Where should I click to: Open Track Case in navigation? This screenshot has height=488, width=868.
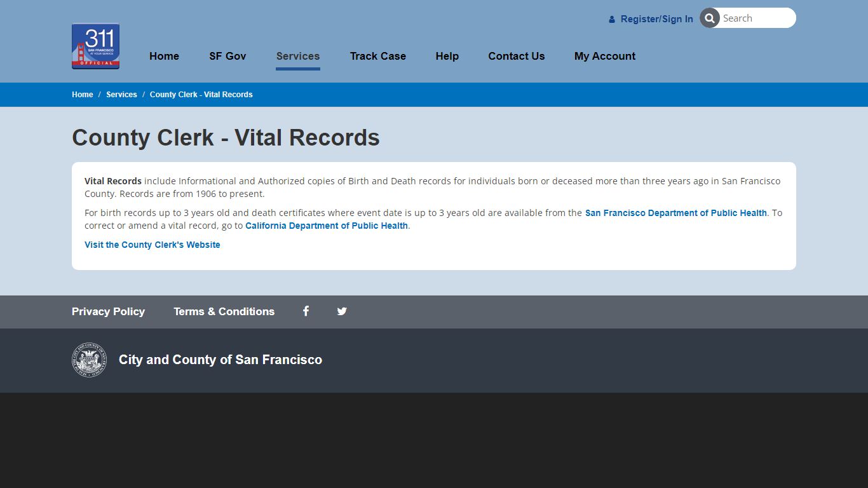tap(377, 56)
